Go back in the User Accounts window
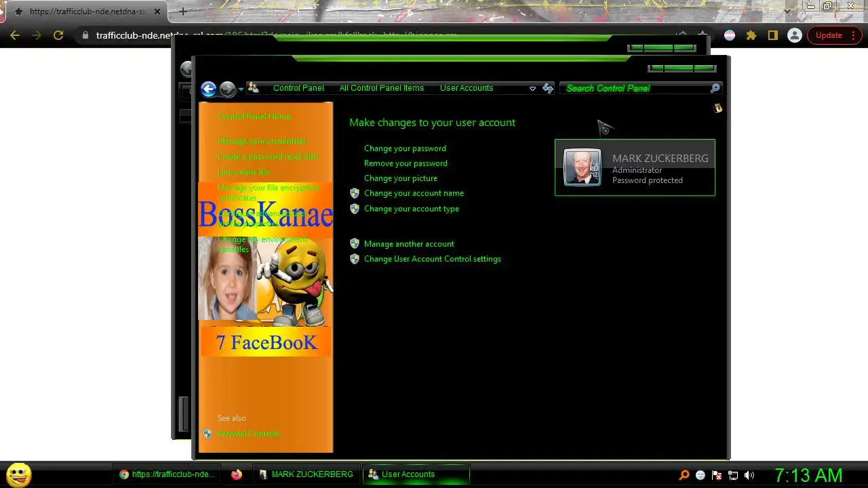 [x=208, y=89]
